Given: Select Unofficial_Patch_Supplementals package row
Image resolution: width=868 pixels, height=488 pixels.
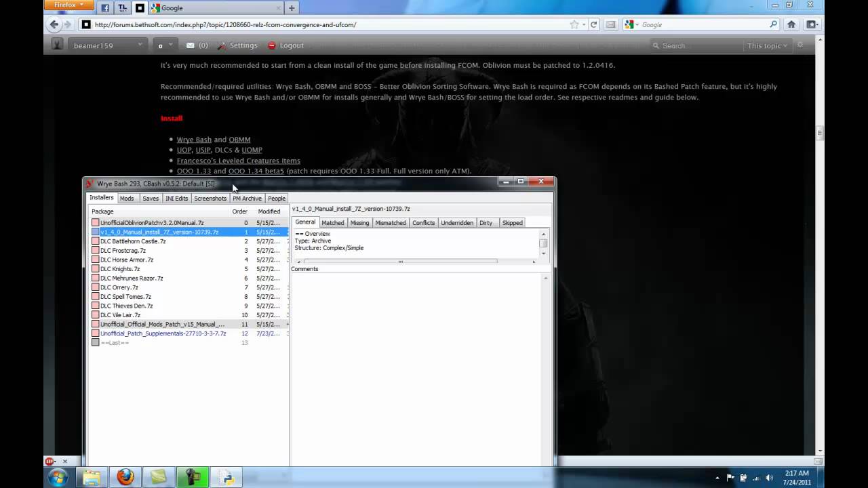Looking at the screenshot, I should click(x=189, y=333).
